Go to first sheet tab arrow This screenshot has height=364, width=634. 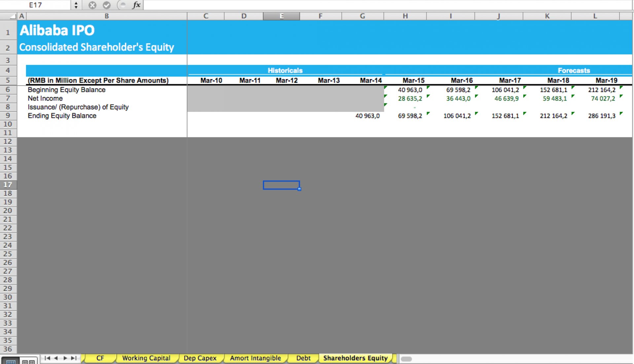(x=47, y=358)
